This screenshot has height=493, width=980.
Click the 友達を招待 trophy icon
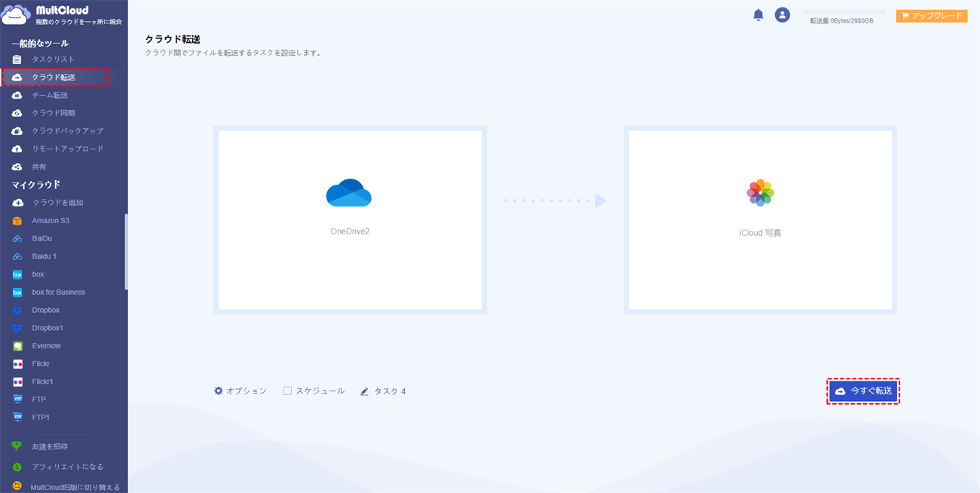coord(17,446)
